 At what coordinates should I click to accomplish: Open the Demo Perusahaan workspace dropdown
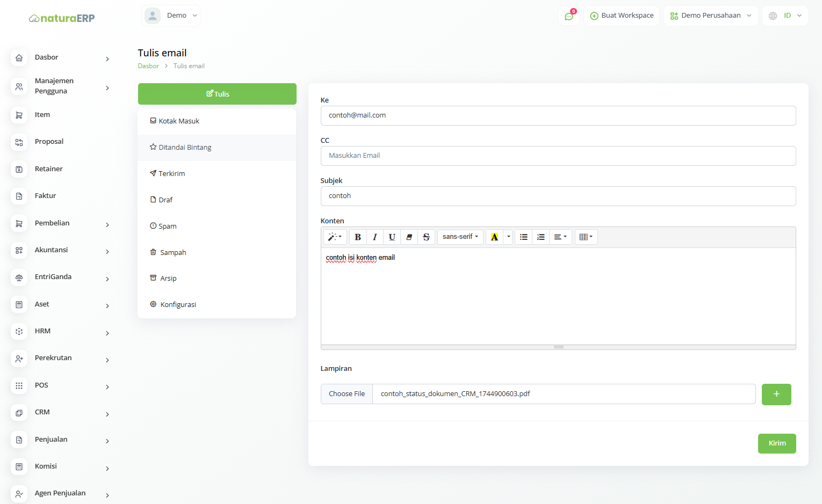tap(711, 16)
